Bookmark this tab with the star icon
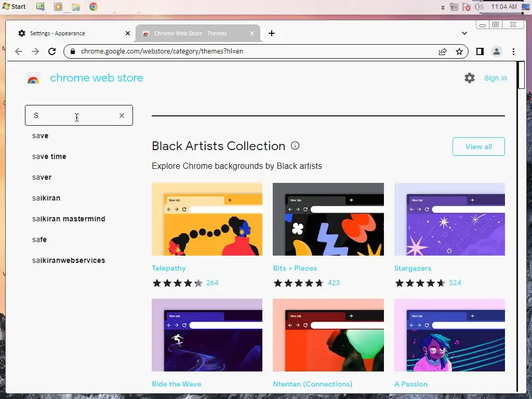 click(x=459, y=51)
